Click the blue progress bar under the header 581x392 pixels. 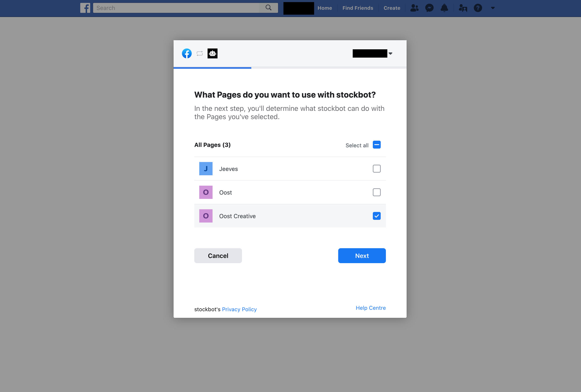pyautogui.click(x=212, y=68)
